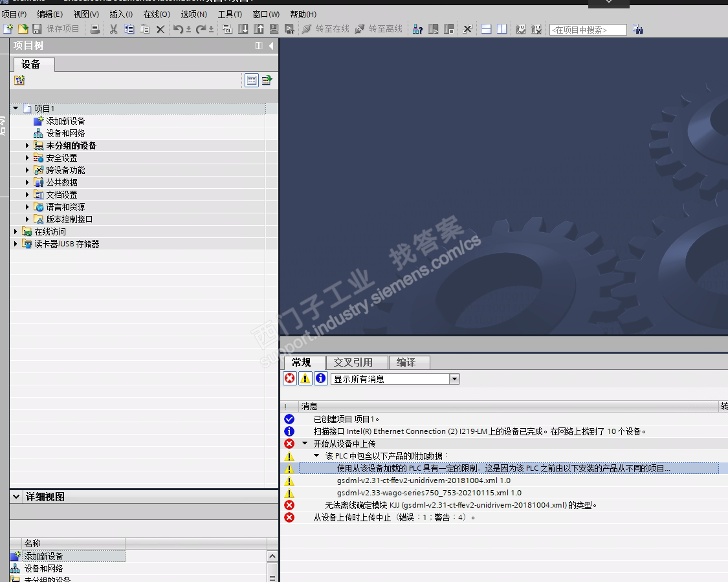Open the 在线(O) menu
728x582 pixels.
click(157, 14)
